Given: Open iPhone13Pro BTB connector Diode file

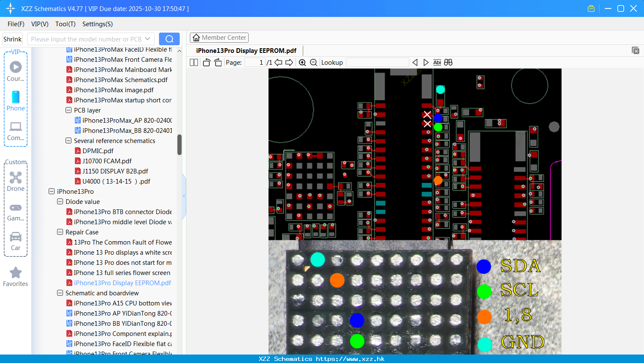Looking at the screenshot, I should (123, 212).
